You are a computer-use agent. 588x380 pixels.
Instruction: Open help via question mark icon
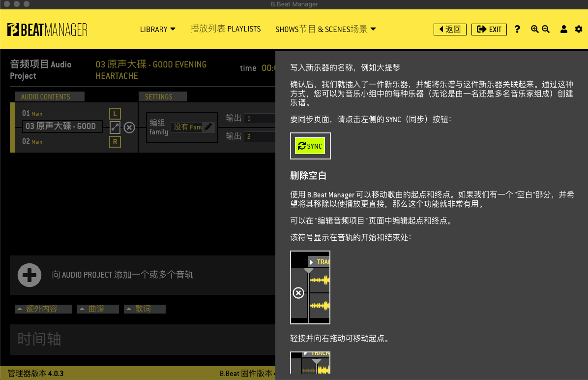click(517, 30)
